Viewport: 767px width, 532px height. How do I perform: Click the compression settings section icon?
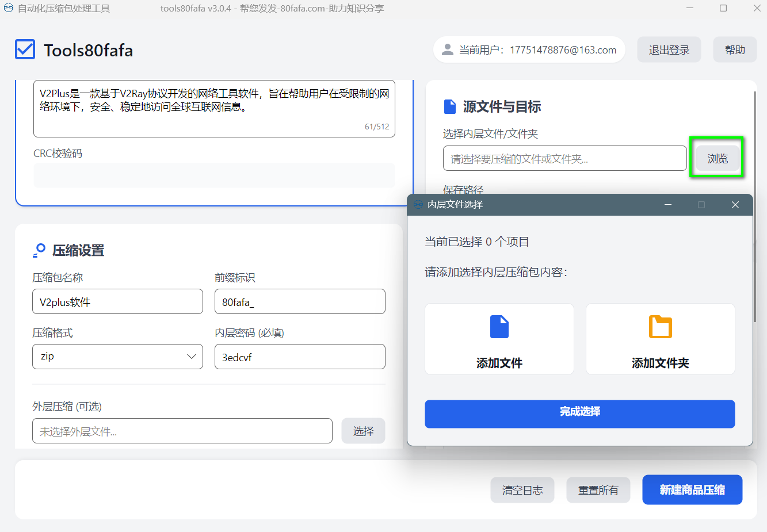39,250
